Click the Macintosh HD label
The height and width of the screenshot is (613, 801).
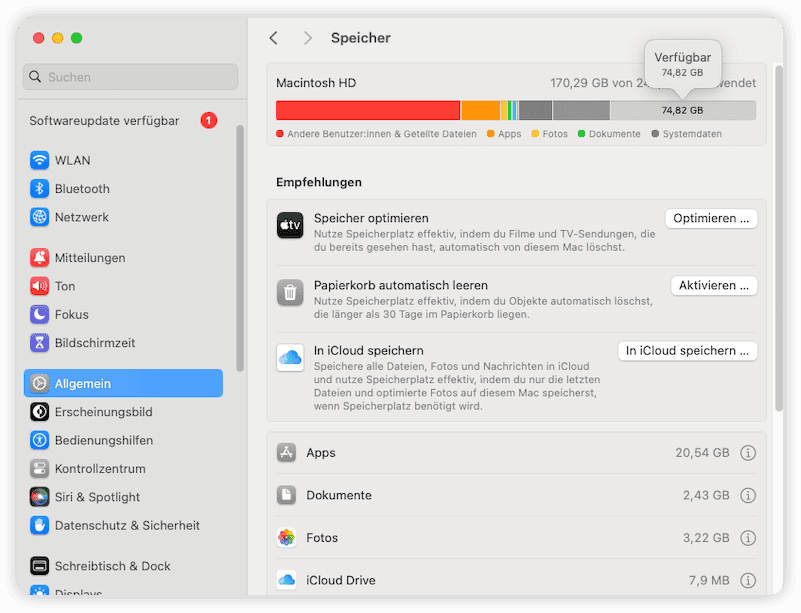[316, 83]
